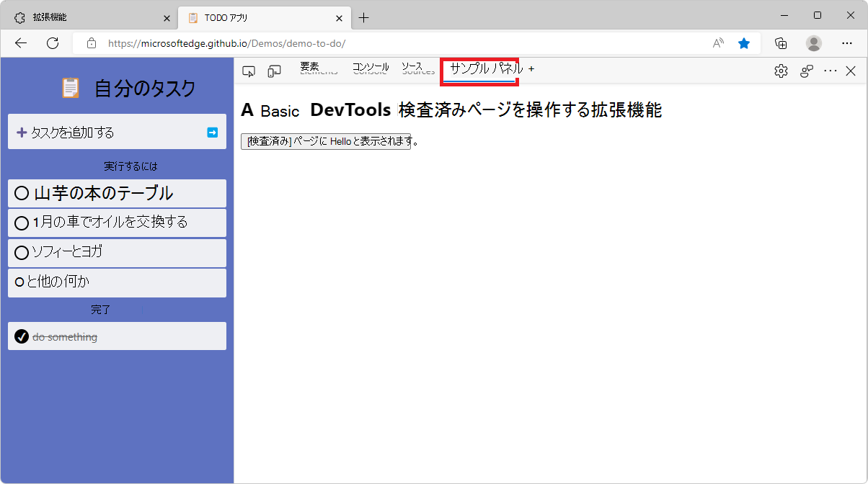This screenshot has width=868, height=484.
Task: Send feedback via the DevTools feedback icon
Action: point(806,70)
